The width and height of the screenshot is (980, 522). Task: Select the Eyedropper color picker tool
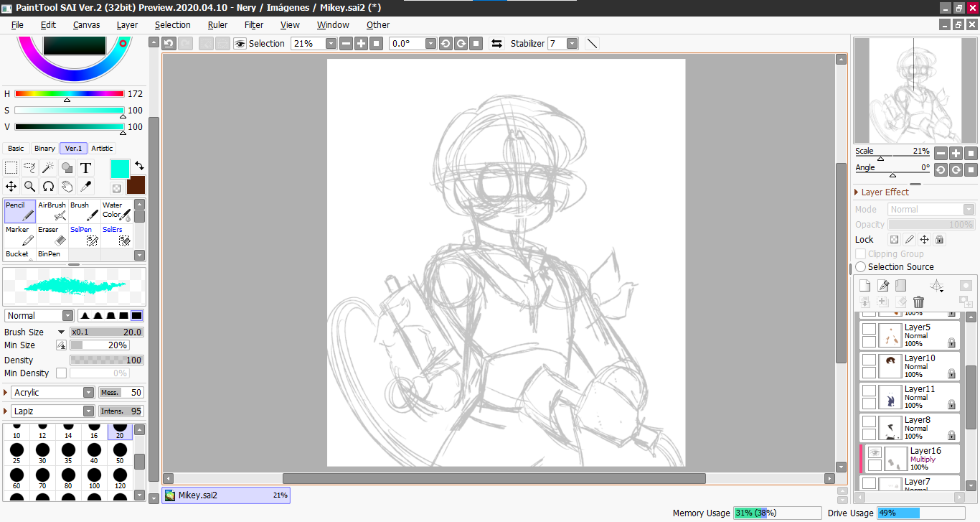click(85, 187)
